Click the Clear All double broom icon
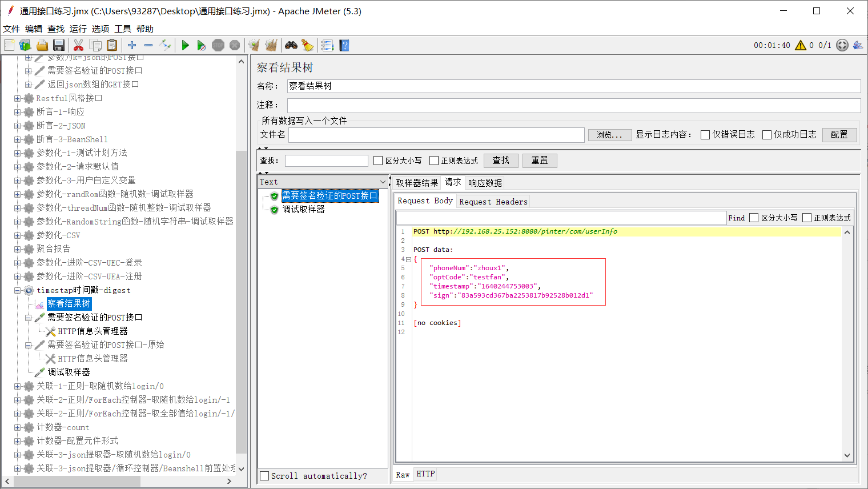The image size is (868, 489). pos(271,45)
